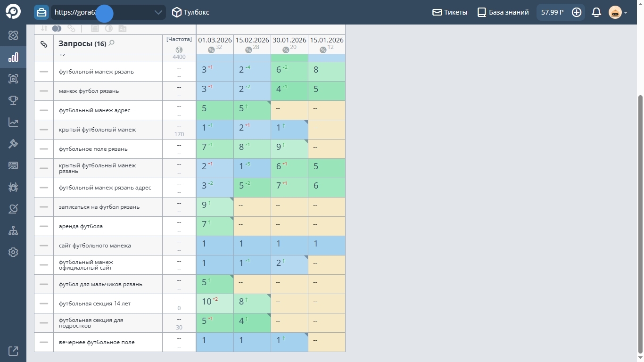This screenshot has height=362, width=644.
Task: Toggle dash marker for футбольный манеж адрес row
Action: point(44,110)
